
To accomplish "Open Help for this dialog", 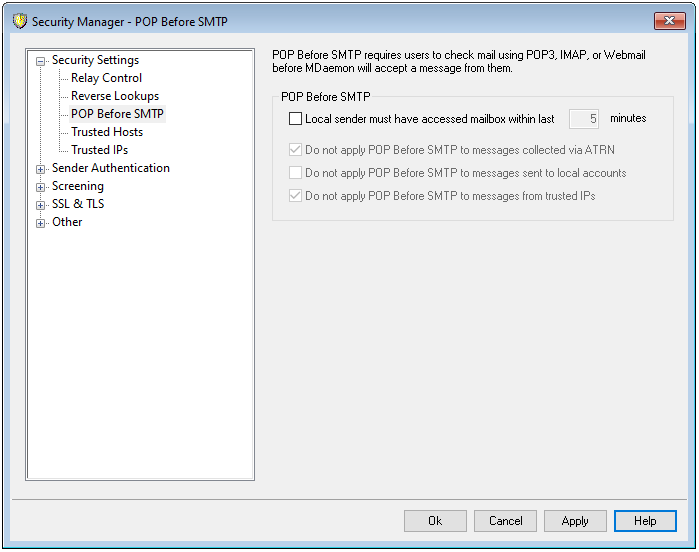I will coord(645,521).
